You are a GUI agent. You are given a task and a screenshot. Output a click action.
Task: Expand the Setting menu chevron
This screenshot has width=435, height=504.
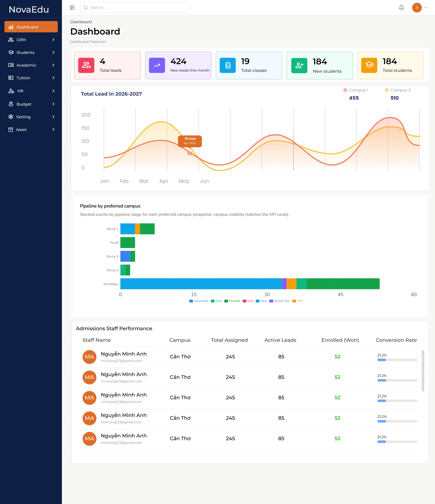[53, 117]
